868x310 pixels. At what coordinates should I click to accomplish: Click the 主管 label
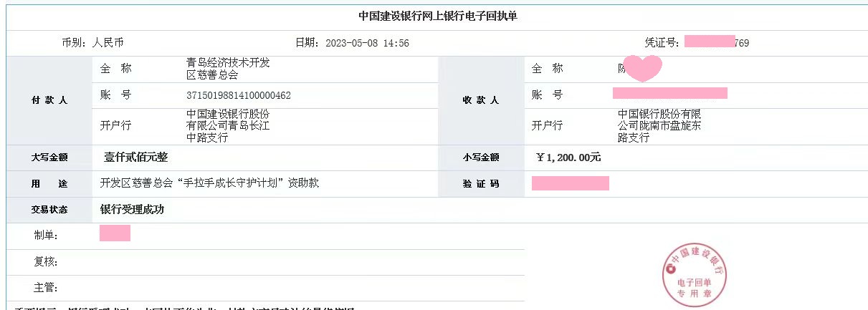coord(45,288)
